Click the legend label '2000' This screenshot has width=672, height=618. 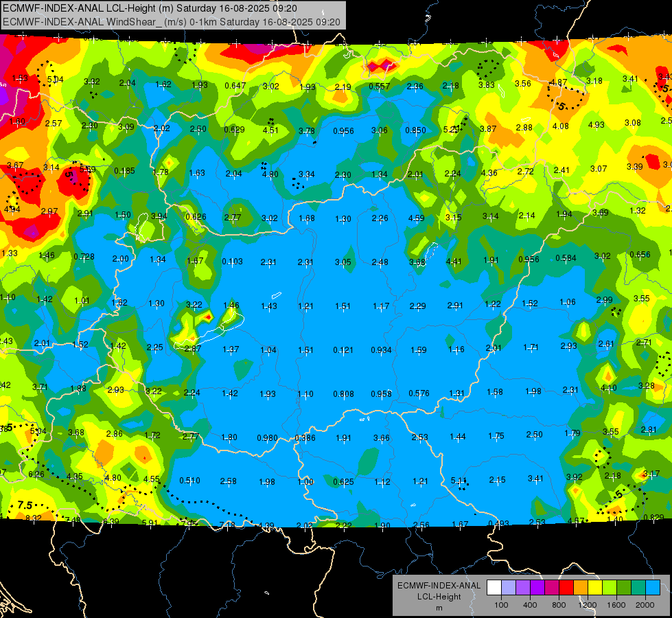(645, 605)
